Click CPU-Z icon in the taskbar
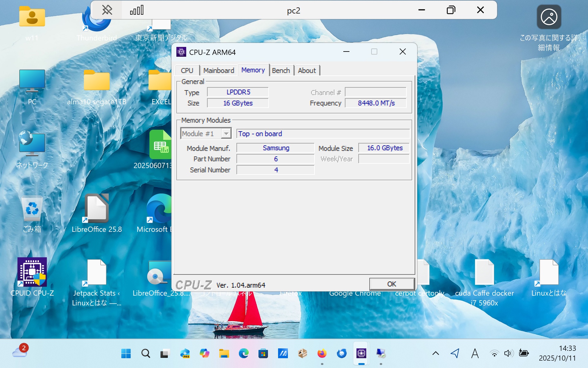 361,354
